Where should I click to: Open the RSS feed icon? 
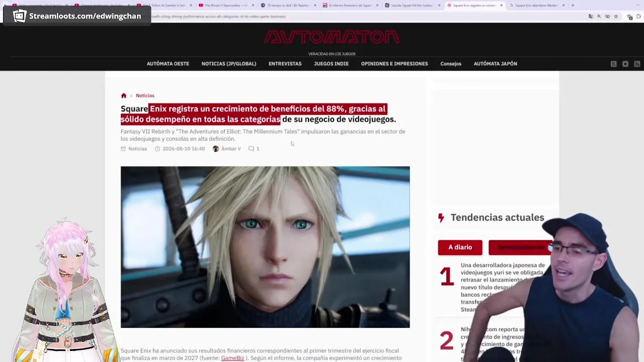[x=637, y=64]
